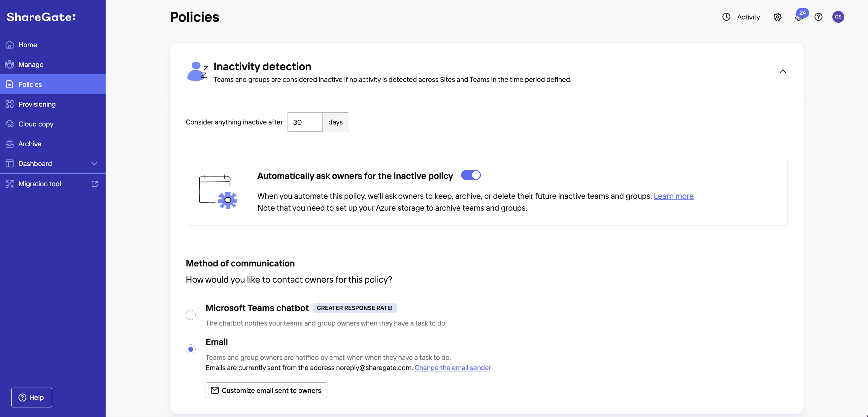Click the Policies sidebar label
Image resolution: width=868 pixels, height=417 pixels.
[x=30, y=84]
